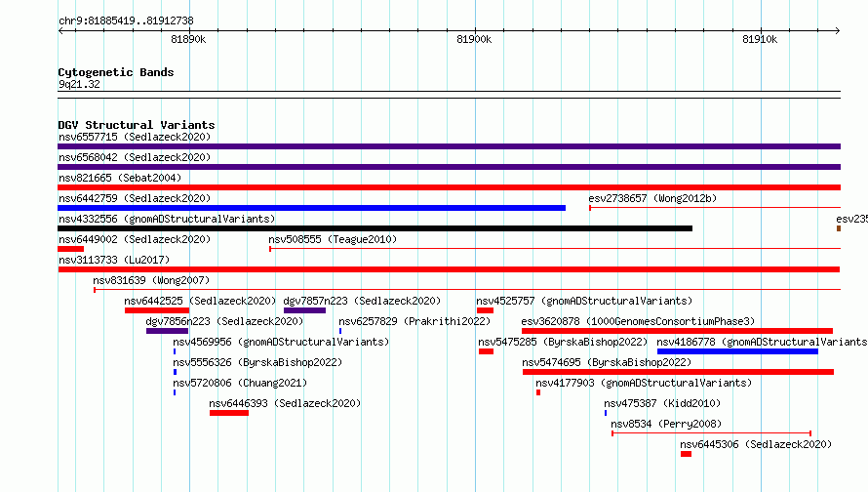Screen dimensions: 868x492
Task: Click the 81900k ruler mark
Action: click(474, 39)
